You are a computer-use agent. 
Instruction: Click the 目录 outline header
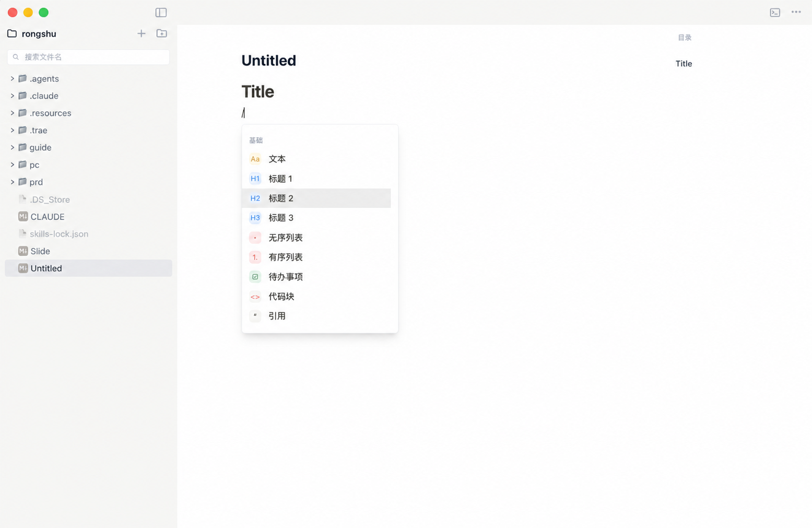[x=685, y=38]
